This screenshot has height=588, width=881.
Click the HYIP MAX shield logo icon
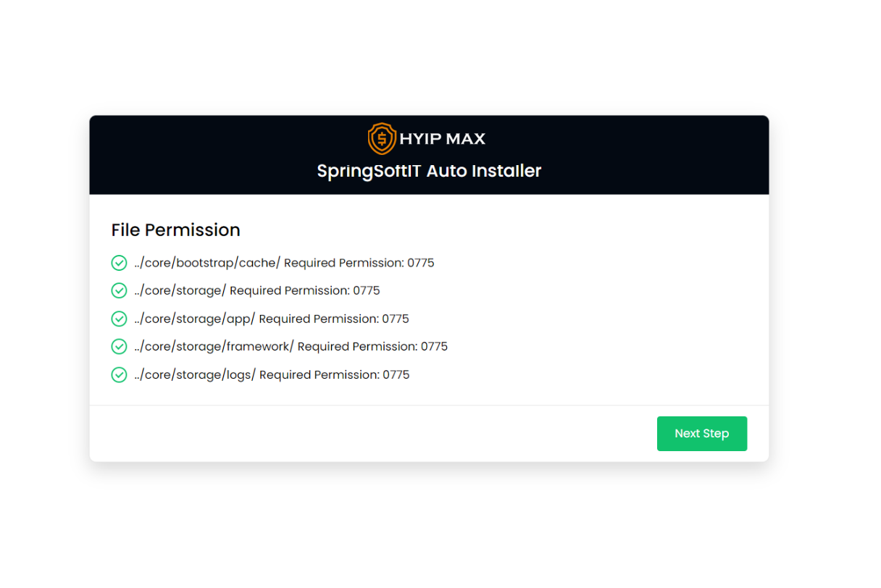pos(382,139)
